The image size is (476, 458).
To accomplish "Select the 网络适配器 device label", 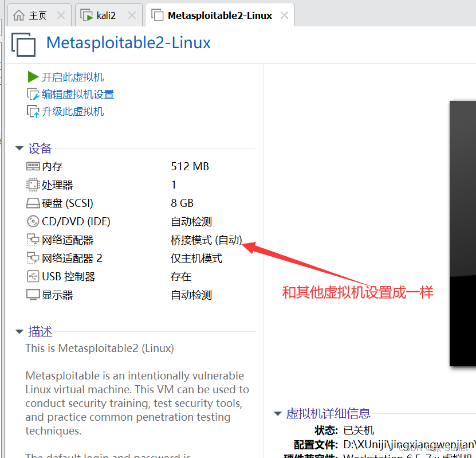I will (x=68, y=240).
